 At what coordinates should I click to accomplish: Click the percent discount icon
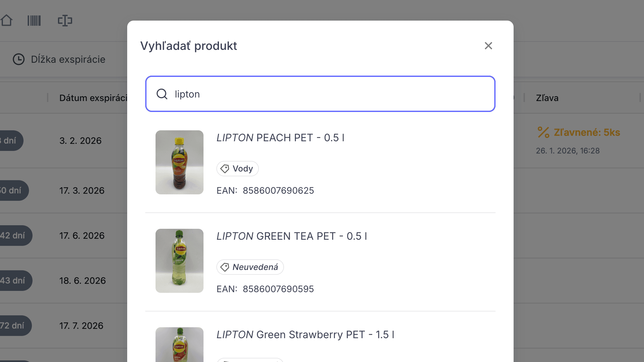[x=543, y=132]
